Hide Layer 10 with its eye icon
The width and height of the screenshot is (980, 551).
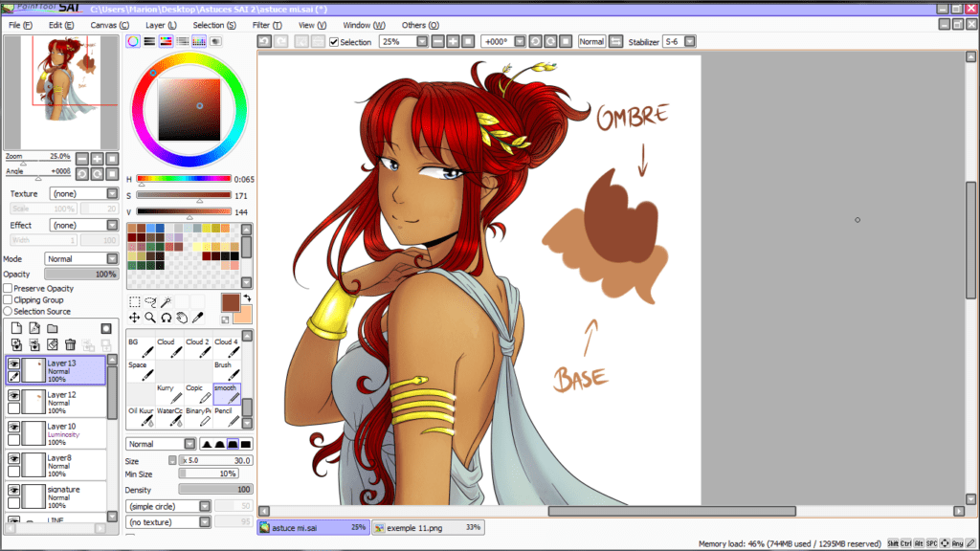pyautogui.click(x=13, y=427)
